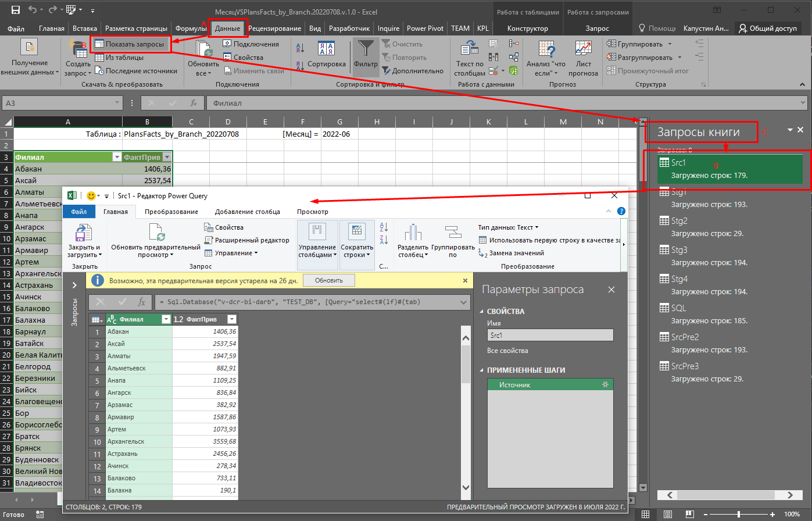This screenshot has height=521, width=812.
Task: Expand the Power Query formula bar
Action: click(463, 302)
